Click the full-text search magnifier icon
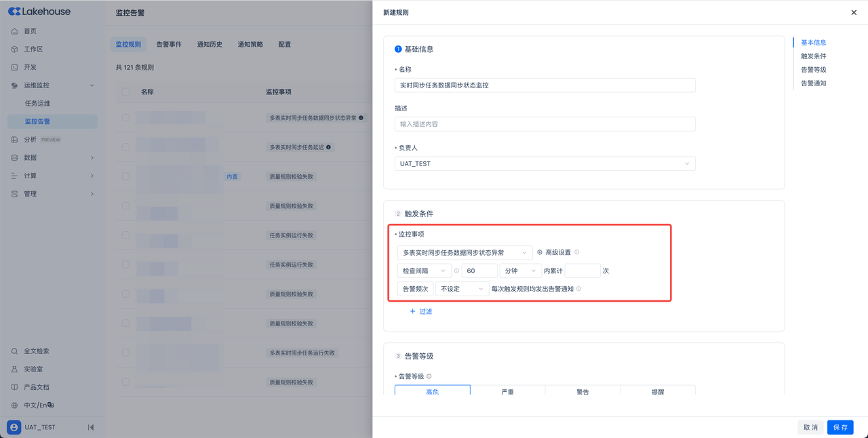The height and width of the screenshot is (438, 868). pyautogui.click(x=14, y=351)
